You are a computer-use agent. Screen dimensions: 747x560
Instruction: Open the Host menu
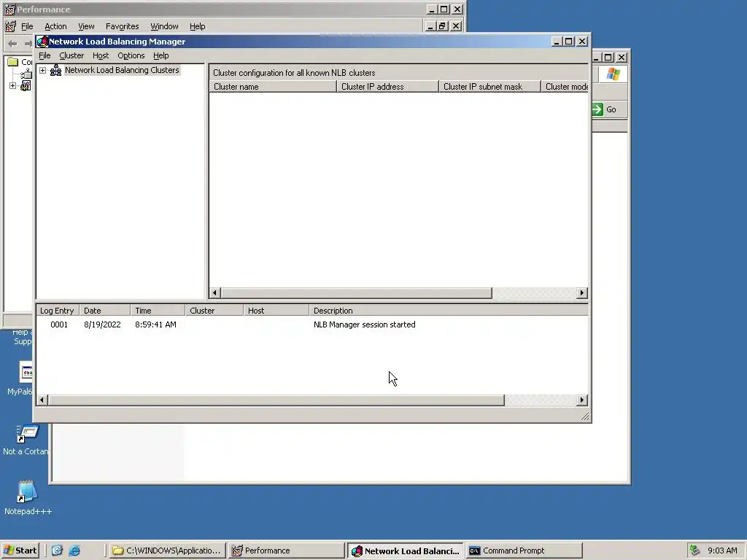[101, 55]
